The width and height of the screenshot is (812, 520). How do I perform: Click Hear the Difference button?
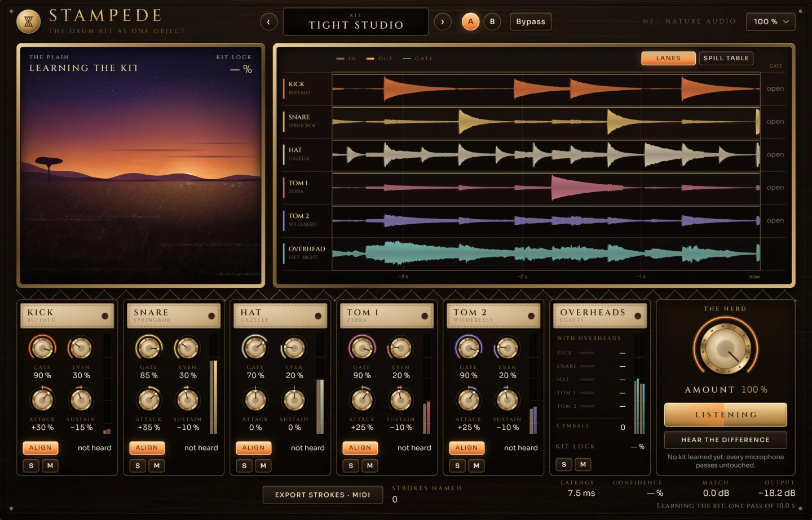(725, 440)
